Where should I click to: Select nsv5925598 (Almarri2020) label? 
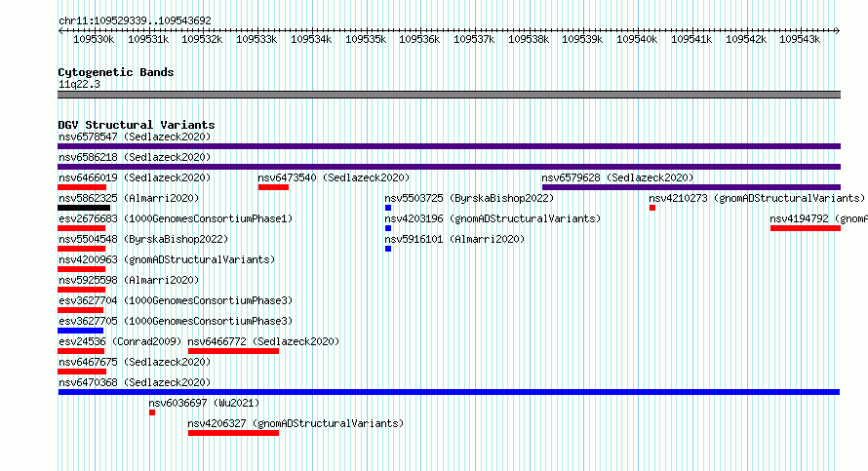129,280
